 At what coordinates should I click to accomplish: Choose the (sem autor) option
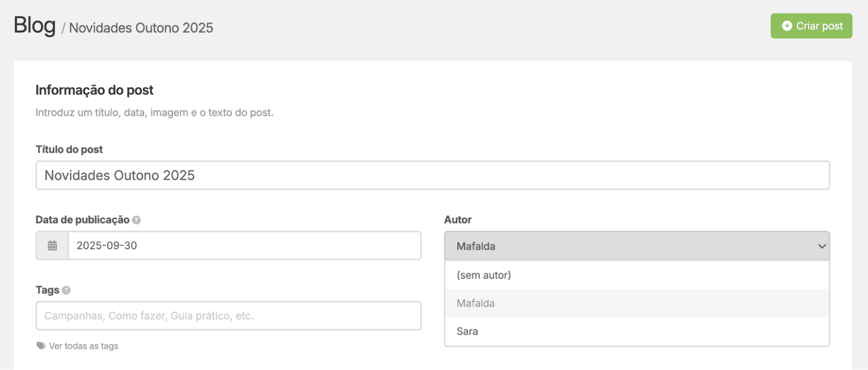point(484,275)
